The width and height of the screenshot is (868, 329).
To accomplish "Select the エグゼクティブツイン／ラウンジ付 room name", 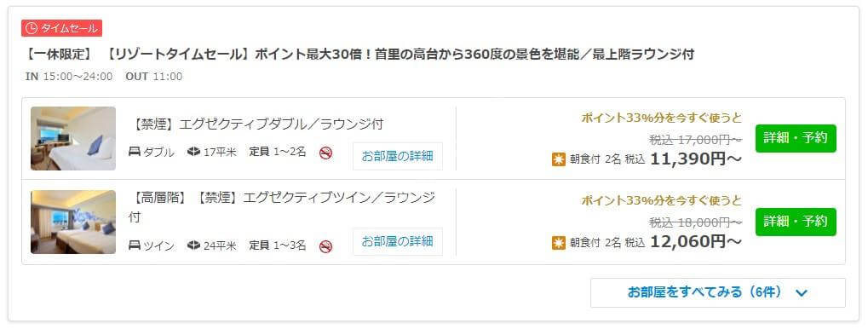I will click(x=282, y=206).
